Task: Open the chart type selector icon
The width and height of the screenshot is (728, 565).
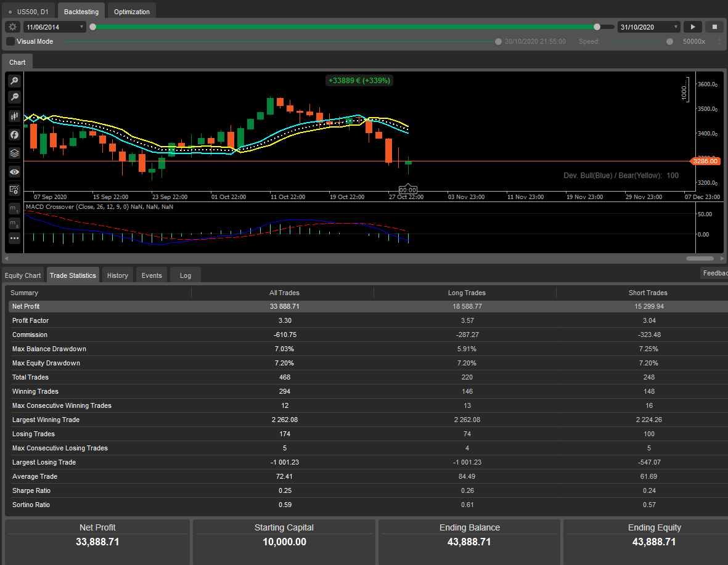Action: pos(14,116)
